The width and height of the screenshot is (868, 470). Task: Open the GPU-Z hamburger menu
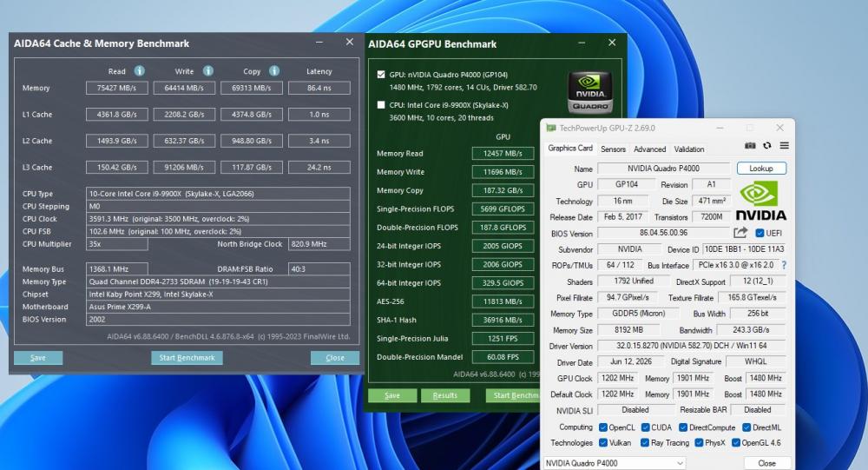(785, 146)
